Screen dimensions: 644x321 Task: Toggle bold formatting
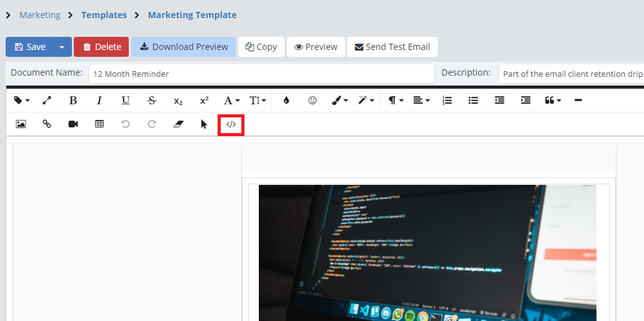click(73, 101)
